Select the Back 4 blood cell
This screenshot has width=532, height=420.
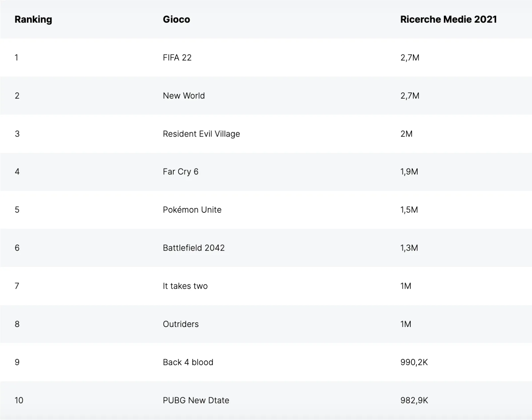point(188,362)
